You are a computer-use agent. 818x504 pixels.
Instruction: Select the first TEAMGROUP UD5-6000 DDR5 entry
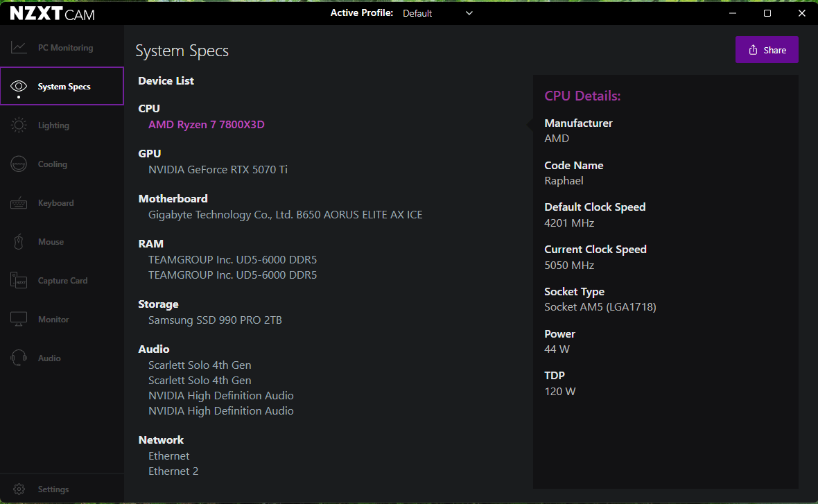[233, 260]
